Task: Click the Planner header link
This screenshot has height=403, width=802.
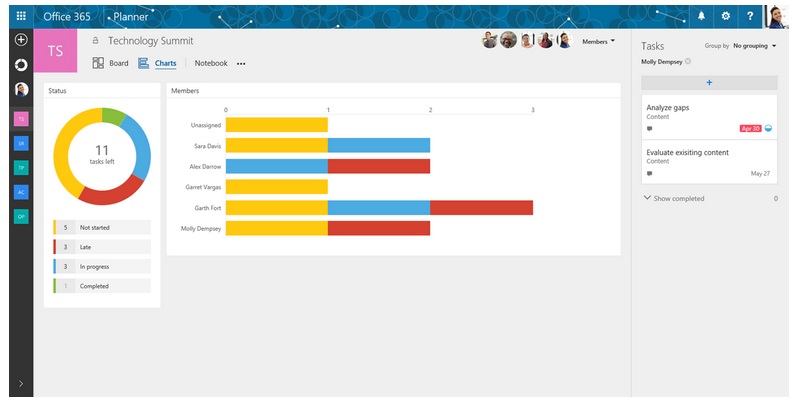Action: click(131, 16)
